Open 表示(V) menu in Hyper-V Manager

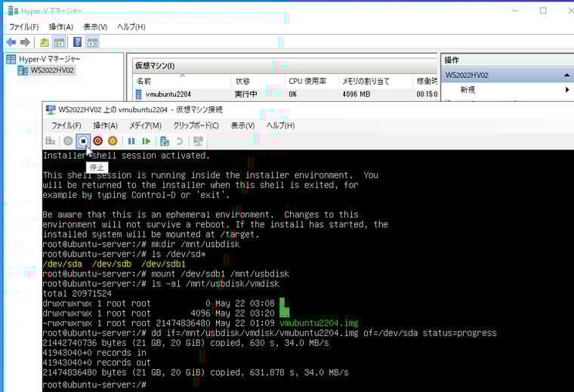tap(95, 26)
